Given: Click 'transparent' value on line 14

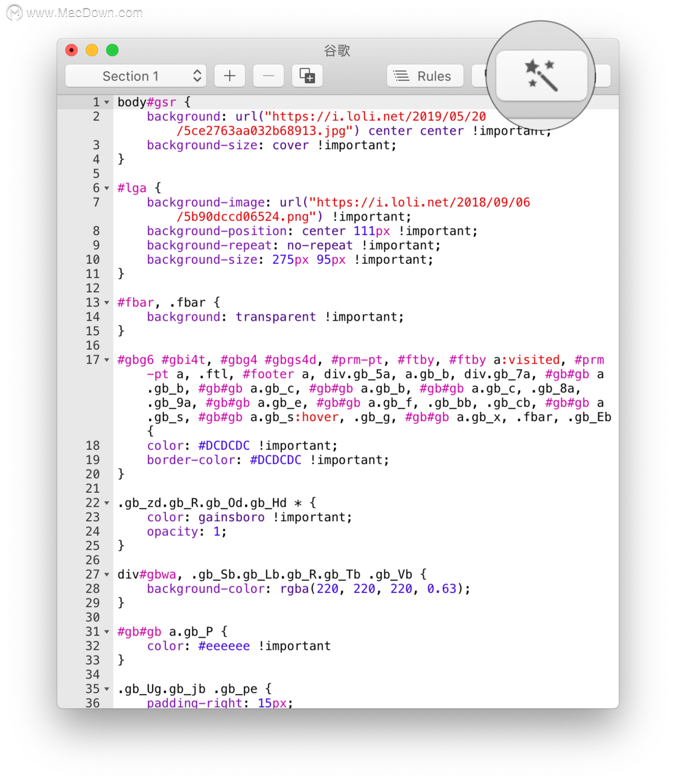Looking at the screenshot, I should pos(275,317).
